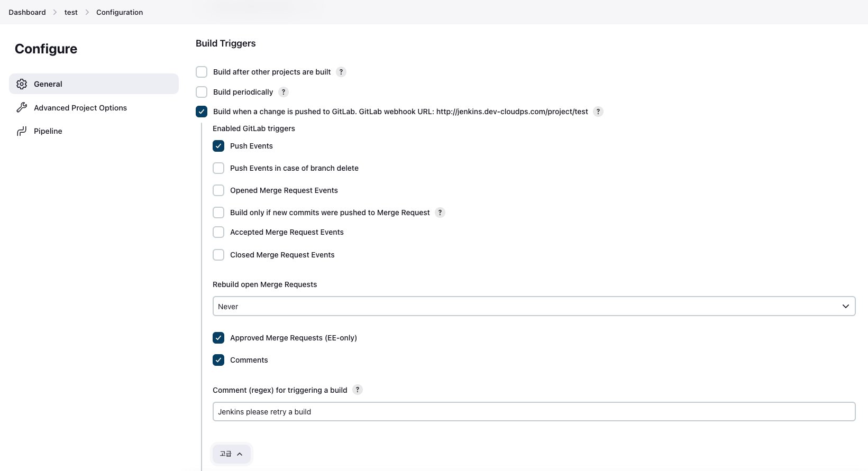Enable Build periodically checkbox
The height and width of the screenshot is (471, 868).
pyautogui.click(x=202, y=92)
